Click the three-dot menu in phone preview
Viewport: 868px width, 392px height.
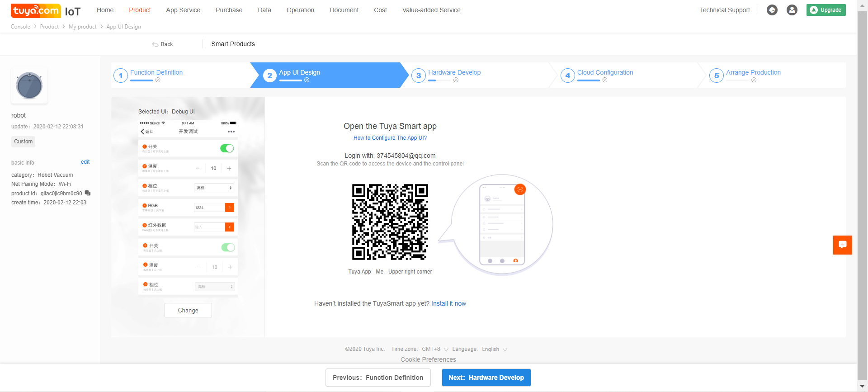tap(231, 132)
